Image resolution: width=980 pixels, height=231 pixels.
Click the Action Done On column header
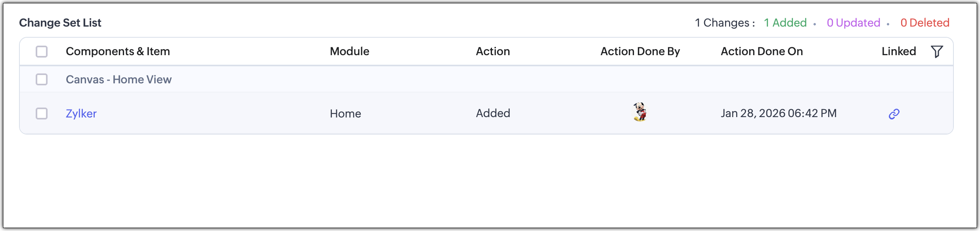[762, 52]
